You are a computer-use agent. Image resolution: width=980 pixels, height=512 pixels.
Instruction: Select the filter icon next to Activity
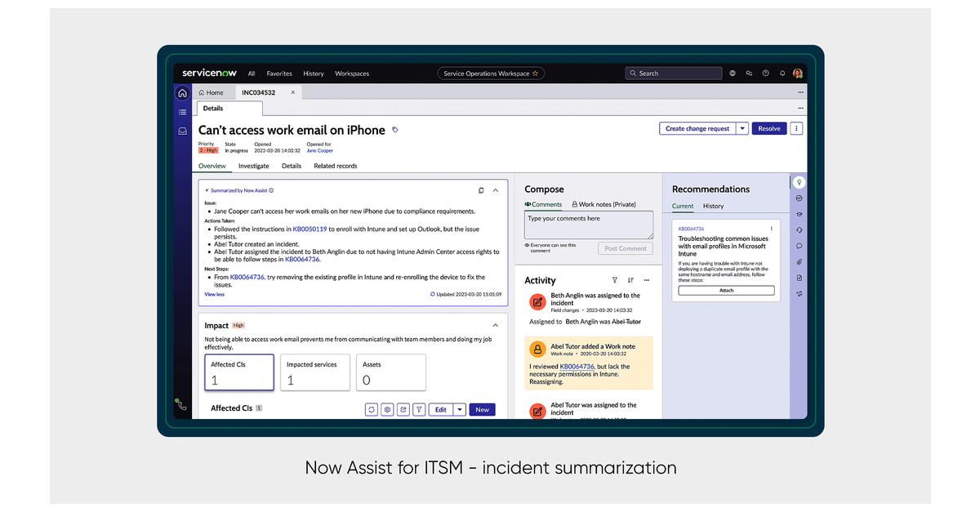614,280
